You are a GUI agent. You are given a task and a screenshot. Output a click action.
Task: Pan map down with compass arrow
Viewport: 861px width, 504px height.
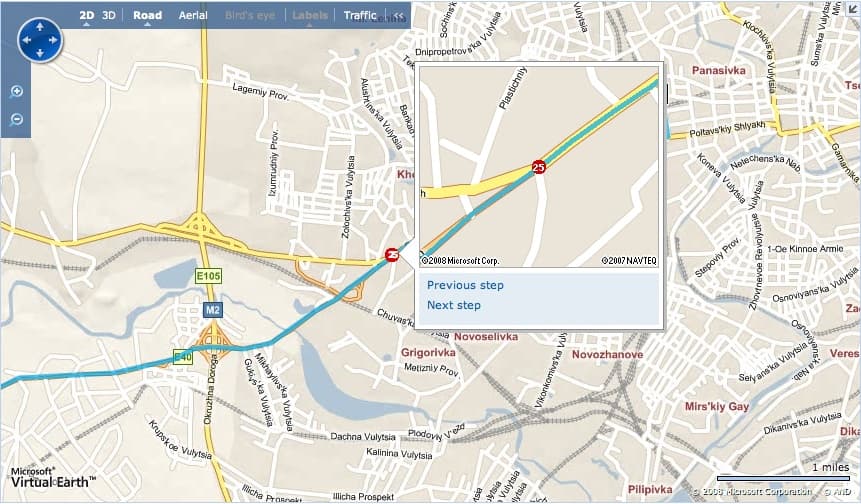point(40,53)
